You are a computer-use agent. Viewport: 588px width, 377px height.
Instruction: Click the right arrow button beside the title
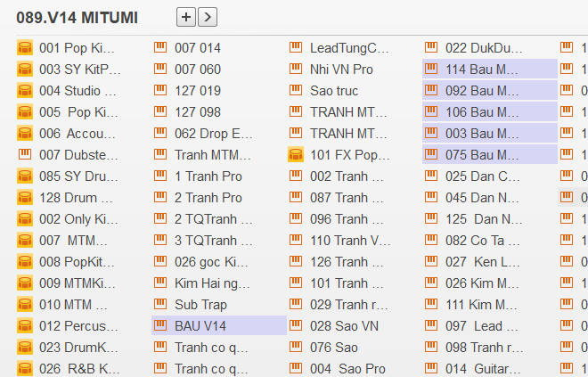click(x=207, y=16)
